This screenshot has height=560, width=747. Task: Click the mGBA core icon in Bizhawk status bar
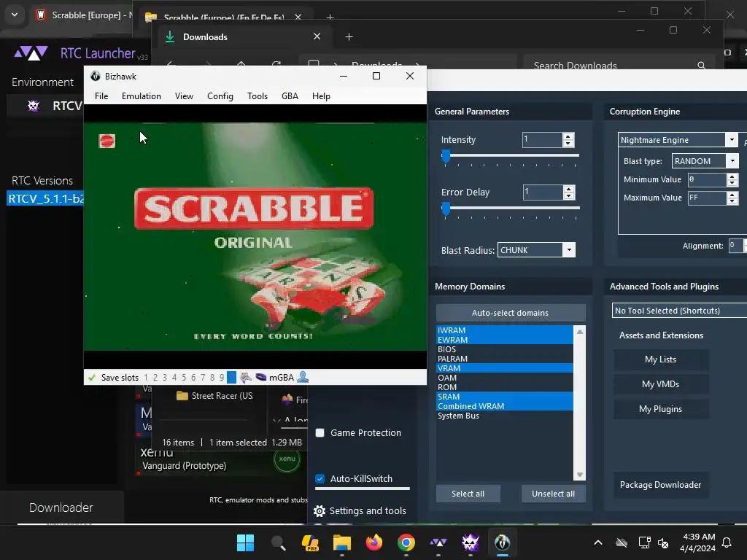pyautogui.click(x=260, y=377)
